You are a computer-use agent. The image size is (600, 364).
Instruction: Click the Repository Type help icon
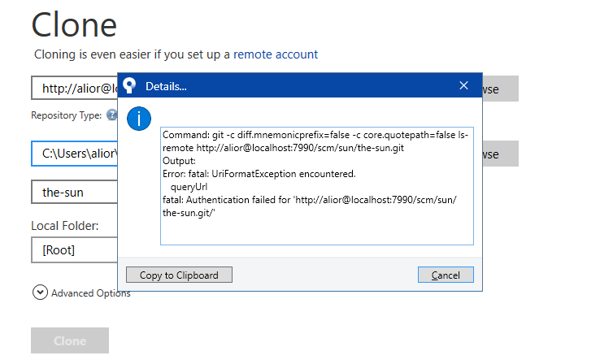tap(111, 115)
